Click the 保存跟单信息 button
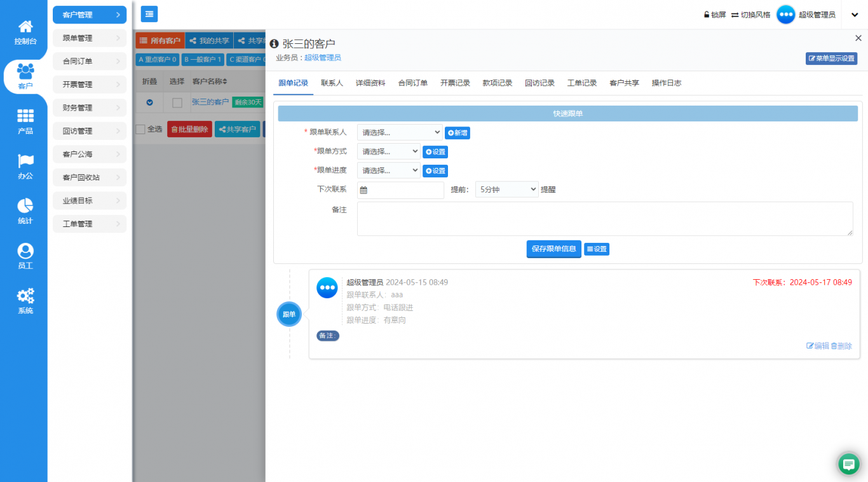The image size is (868, 482). [553, 249]
